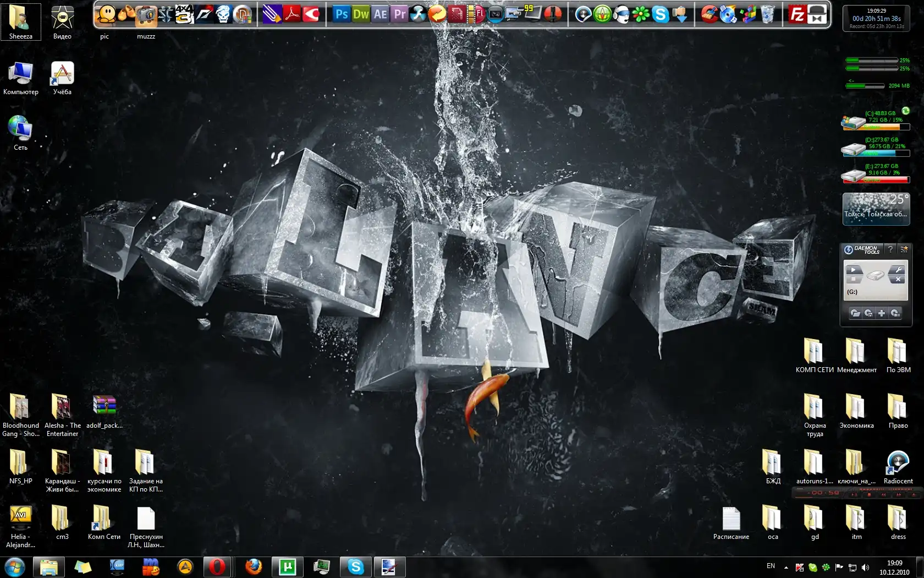This screenshot has height=578, width=924.
Task: Open Dreamweaver from the dock
Action: point(361,14)
